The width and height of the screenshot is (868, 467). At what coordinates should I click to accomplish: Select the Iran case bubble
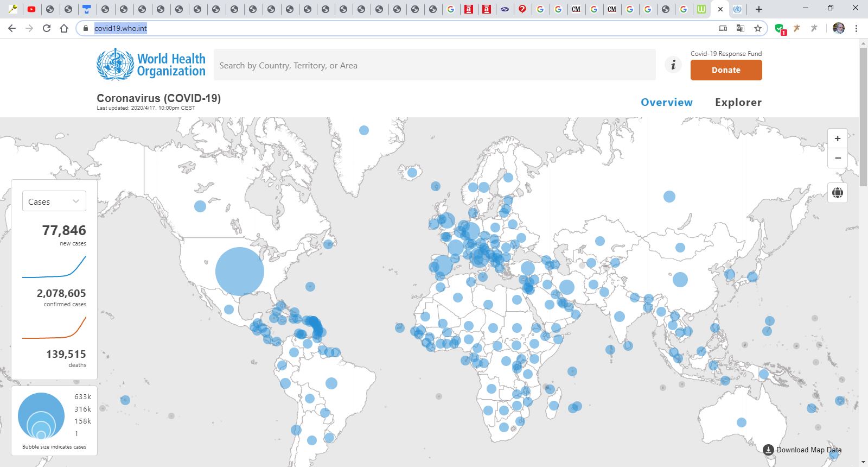click(x=567, y=287)
